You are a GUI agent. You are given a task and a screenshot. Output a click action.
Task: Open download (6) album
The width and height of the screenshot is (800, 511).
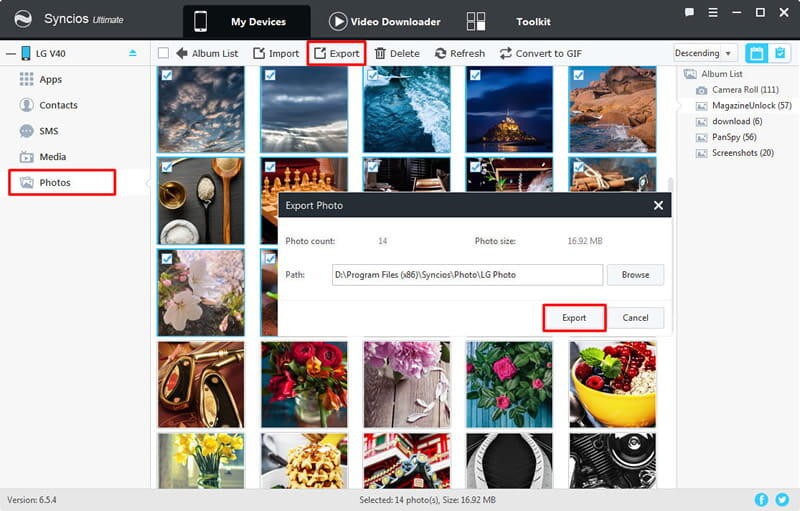tap(729, 121)
